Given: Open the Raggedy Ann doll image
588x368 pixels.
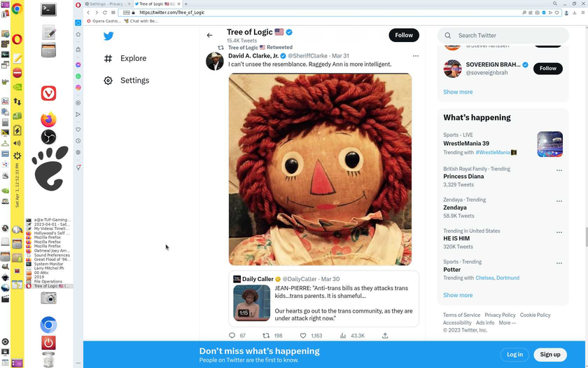Looking at the screenshot, I should coord(321,170).
